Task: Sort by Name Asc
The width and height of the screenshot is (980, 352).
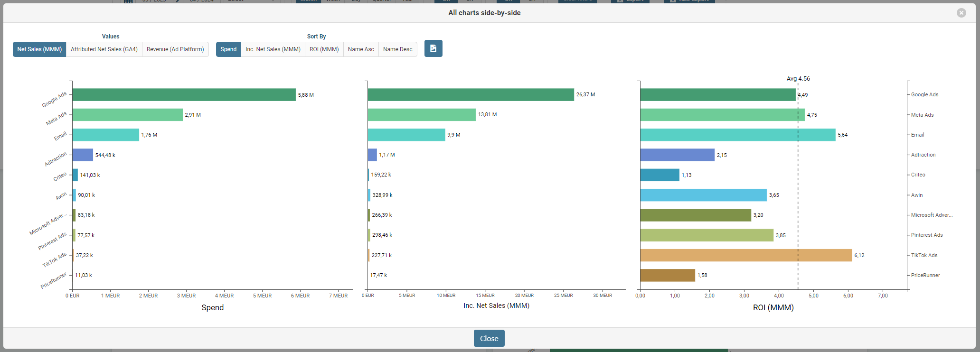Action: (x=361, y=49)
